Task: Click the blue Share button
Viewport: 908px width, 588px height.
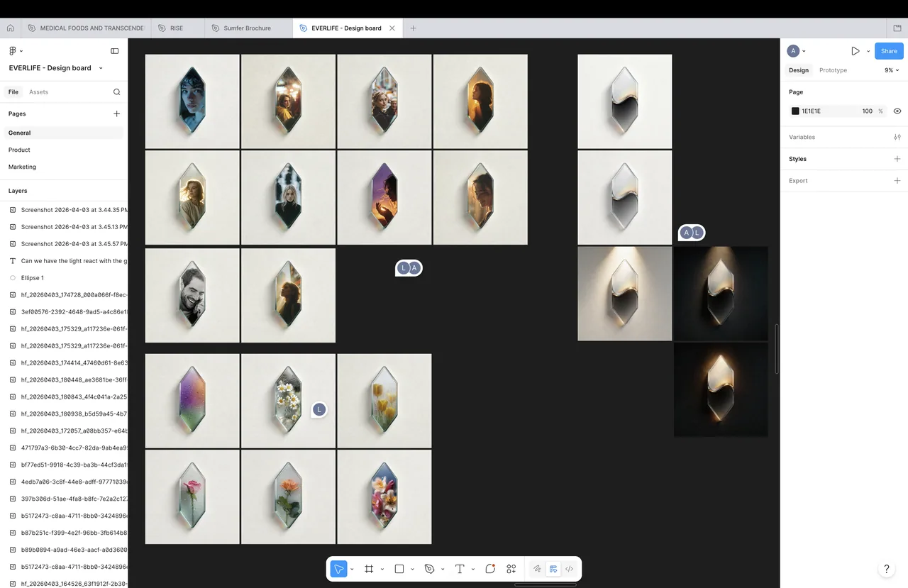Action: point(889,51)
